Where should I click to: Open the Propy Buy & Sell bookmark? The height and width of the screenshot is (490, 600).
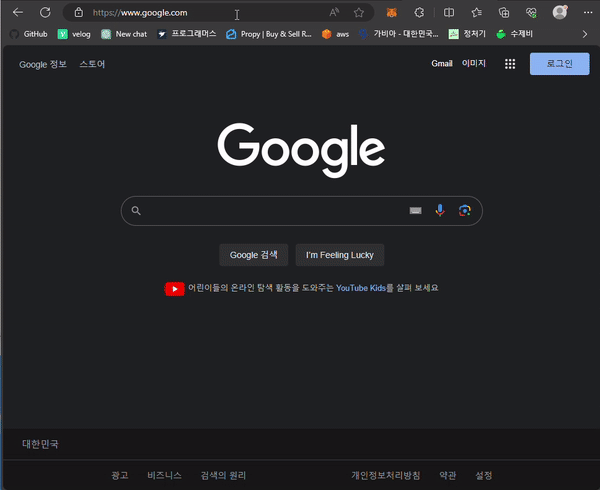(269, 34)
